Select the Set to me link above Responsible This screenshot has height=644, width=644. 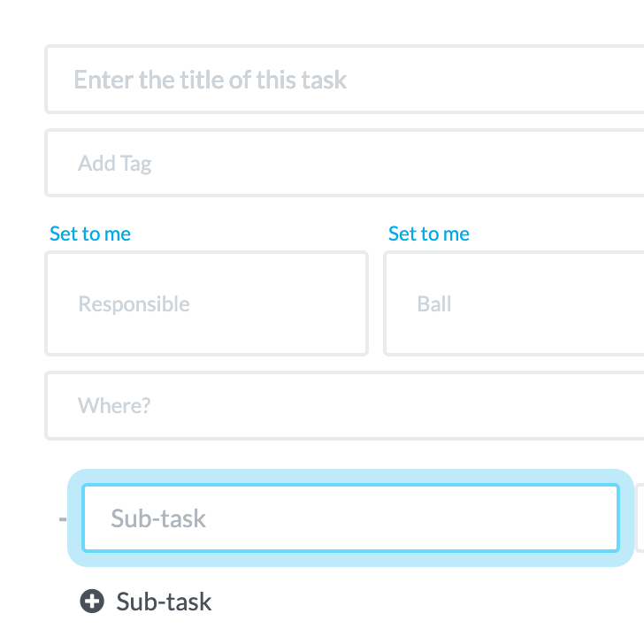(90, 234)
